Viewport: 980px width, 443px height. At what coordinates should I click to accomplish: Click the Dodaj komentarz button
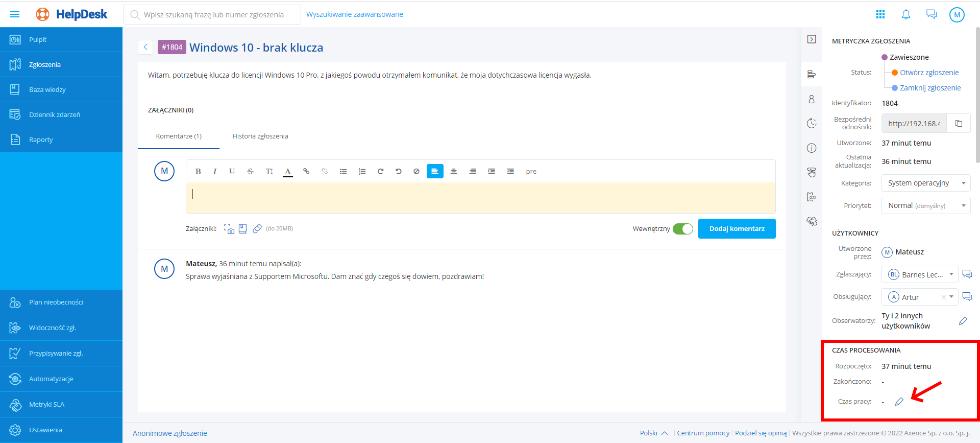(x=737, y=229)
